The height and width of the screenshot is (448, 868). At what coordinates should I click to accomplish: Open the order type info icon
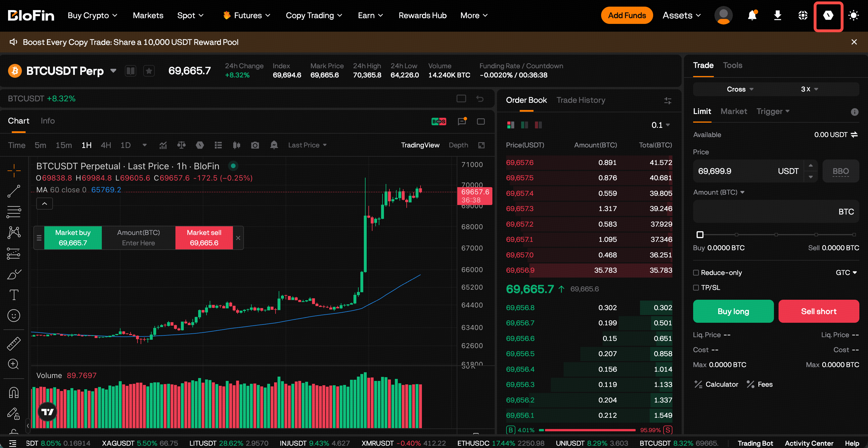854,112
